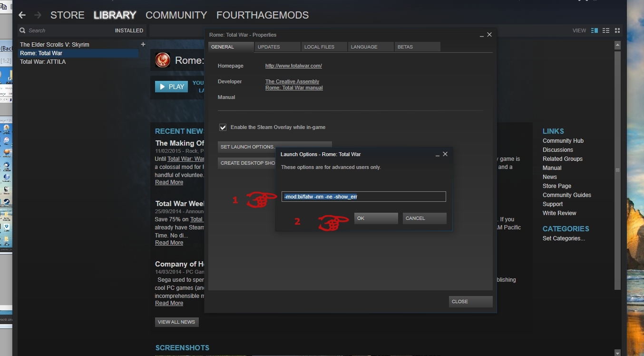Viewport: 644px width, 356px height.
Task: Select Total War: ATTILA in library
Action: click(x=43, y=62)
